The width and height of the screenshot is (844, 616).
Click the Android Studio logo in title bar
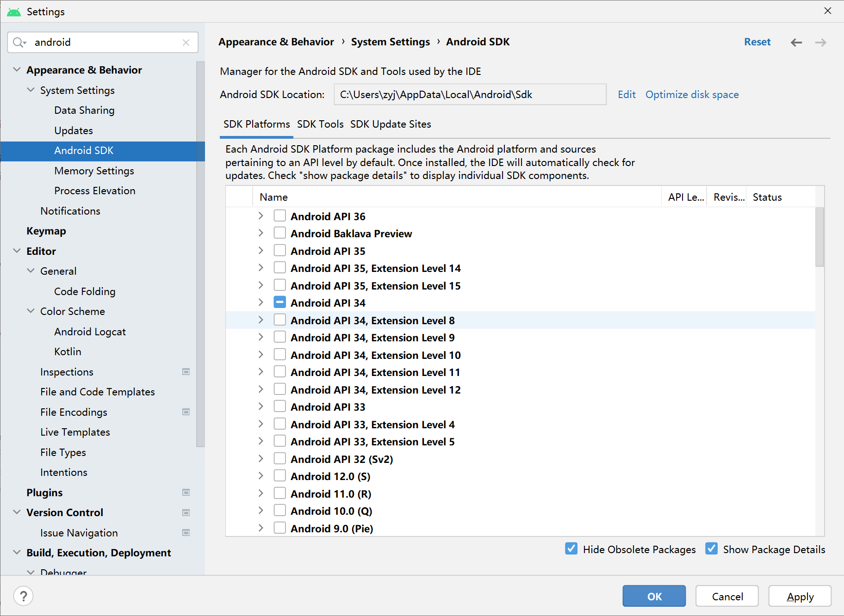(14, 12)
